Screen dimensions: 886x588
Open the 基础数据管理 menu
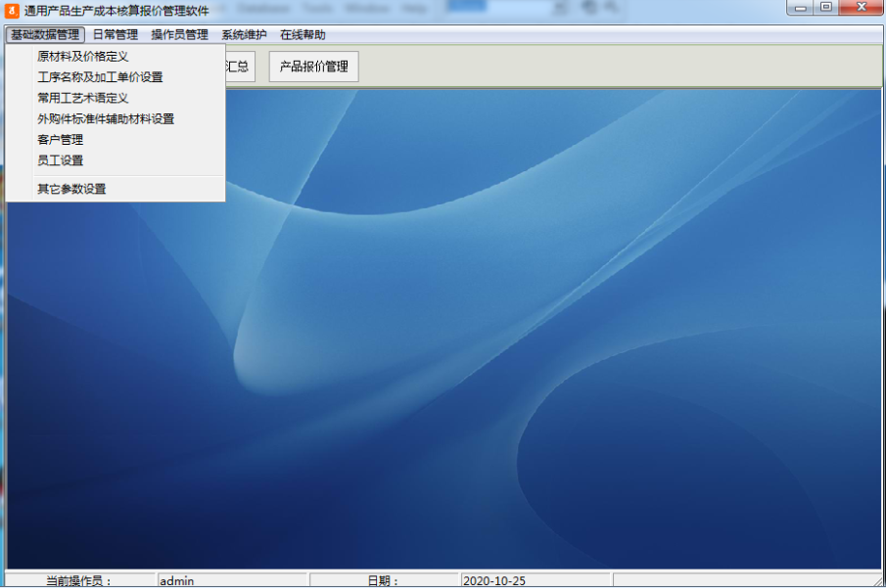tap(45, 35)
